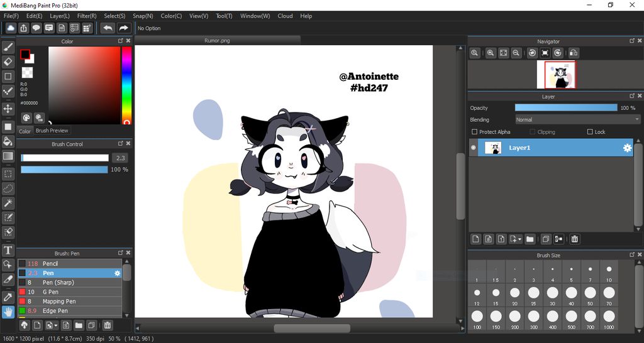
Task: Toggle Layer1 visibility dot
Action: tap(474, 148)
